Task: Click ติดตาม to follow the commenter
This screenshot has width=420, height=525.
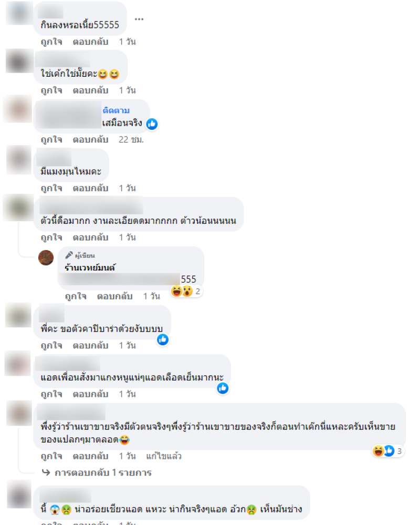Action: point(116,110)
